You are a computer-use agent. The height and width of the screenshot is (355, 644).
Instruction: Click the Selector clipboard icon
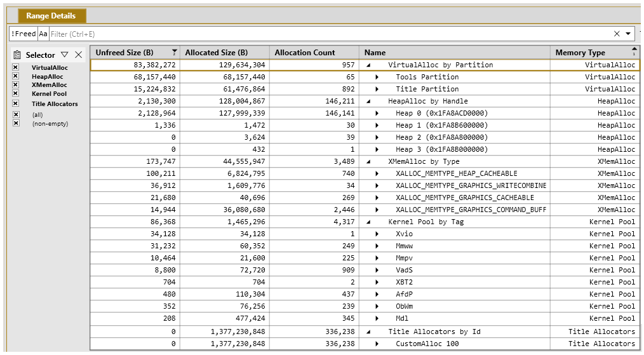pos(17,55)
